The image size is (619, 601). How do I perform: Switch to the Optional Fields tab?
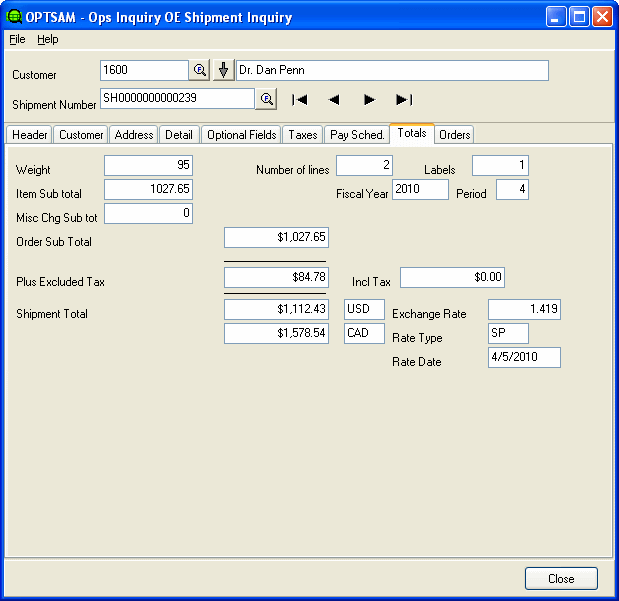[241, 135]
